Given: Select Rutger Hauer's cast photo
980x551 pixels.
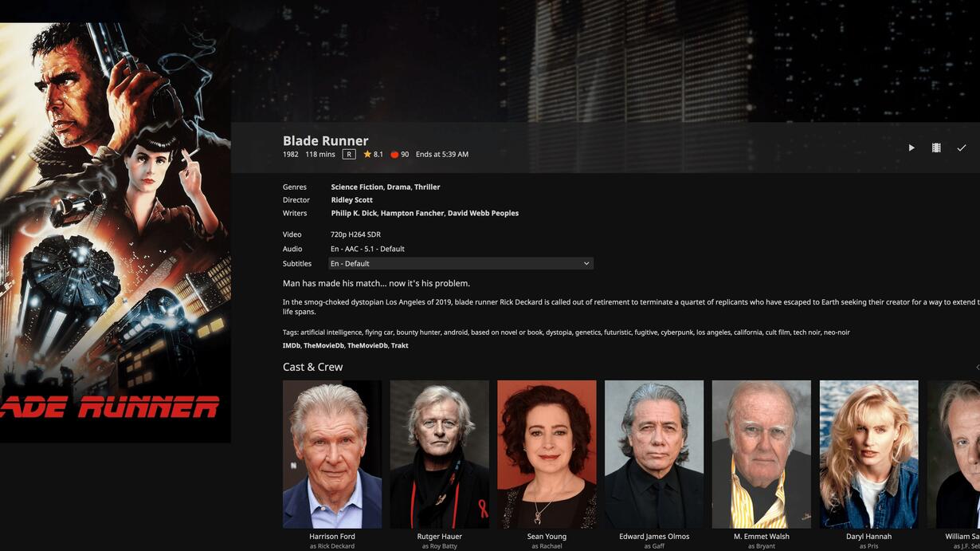Looking at the screenshot, I should 440,455.
